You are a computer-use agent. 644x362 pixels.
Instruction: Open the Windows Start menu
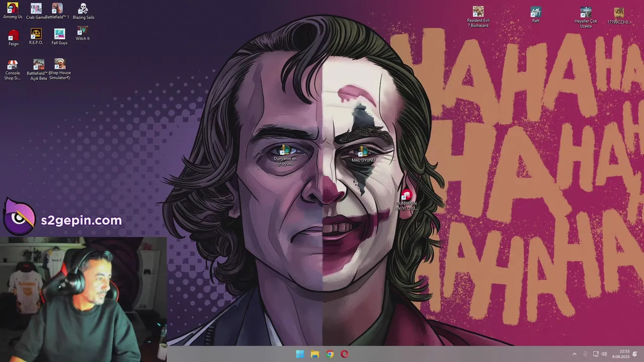(x=300, y=354)
